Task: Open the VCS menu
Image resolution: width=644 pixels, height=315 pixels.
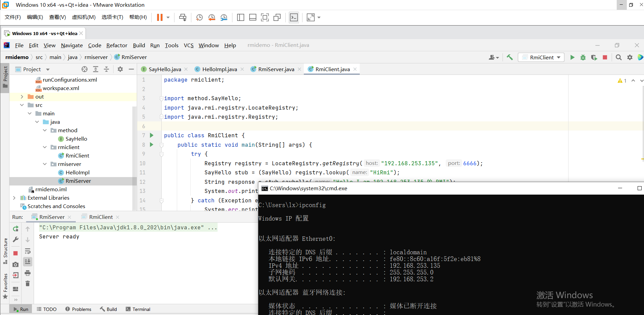Action: click(x=189, y=45)
